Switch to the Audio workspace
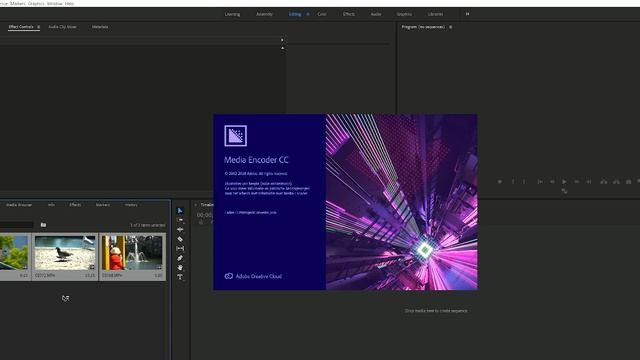The height and width of the screenshot is (360, 640). coord(376,14)
